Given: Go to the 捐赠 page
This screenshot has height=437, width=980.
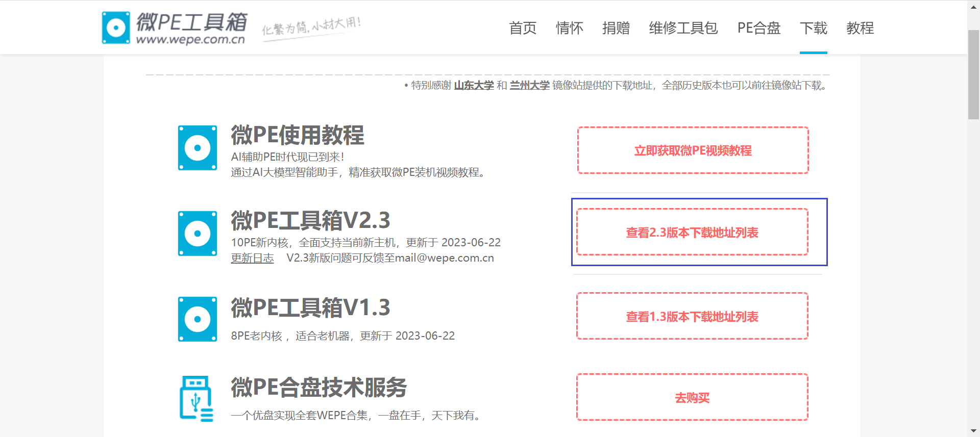Looking at the screenshot, I should click(616, 28).
